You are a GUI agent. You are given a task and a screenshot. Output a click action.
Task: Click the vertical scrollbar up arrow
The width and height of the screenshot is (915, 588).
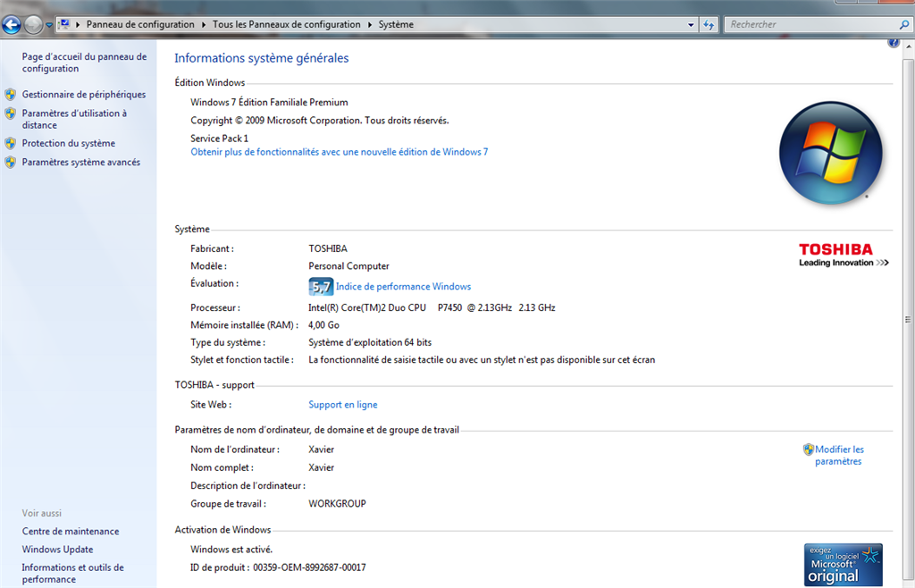[908, 47]
